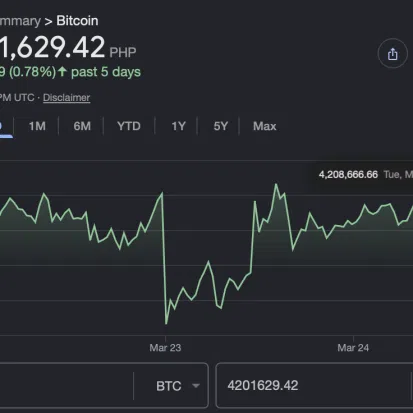The height and width of the screenshot is (413, 413).
Task: Switch to the 6M time range tab
Action: tap(82, 126)
